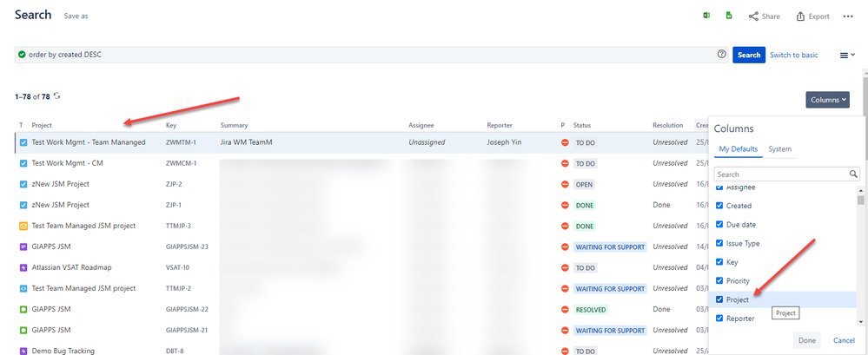Click Cancel in Columns panel
The width and height of the screenshot is (868, 355).
tap(844, 340)
